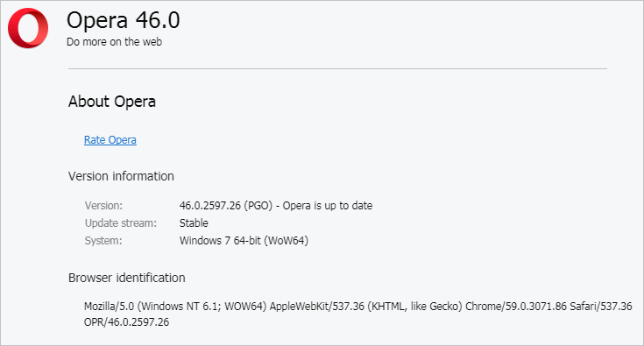Click version number 46.0.2597.26 (PGO)
644x346 pixels.
[x=226, y=206]
